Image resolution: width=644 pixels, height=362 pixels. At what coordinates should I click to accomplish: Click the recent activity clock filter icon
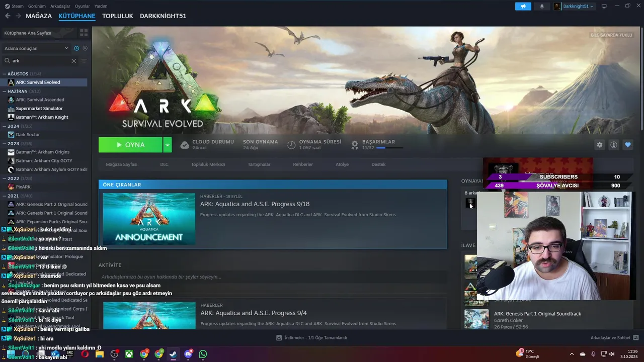tap(76, 48)
